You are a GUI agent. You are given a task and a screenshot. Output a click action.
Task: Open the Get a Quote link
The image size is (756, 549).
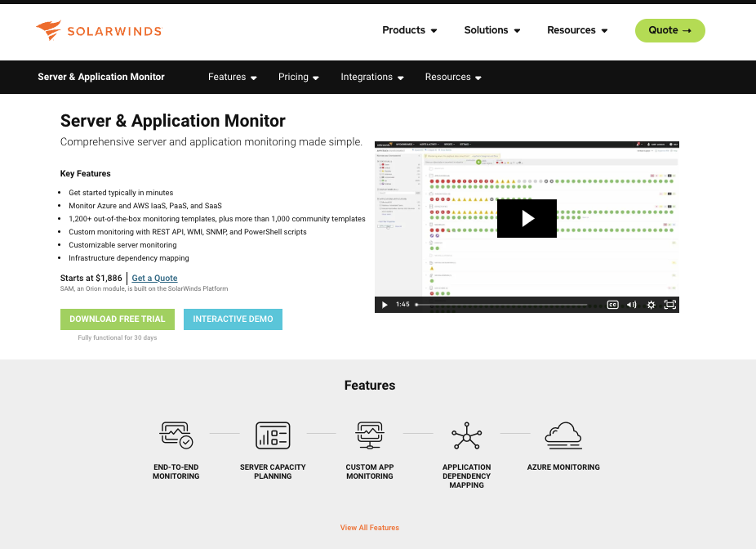click(154, 278)
